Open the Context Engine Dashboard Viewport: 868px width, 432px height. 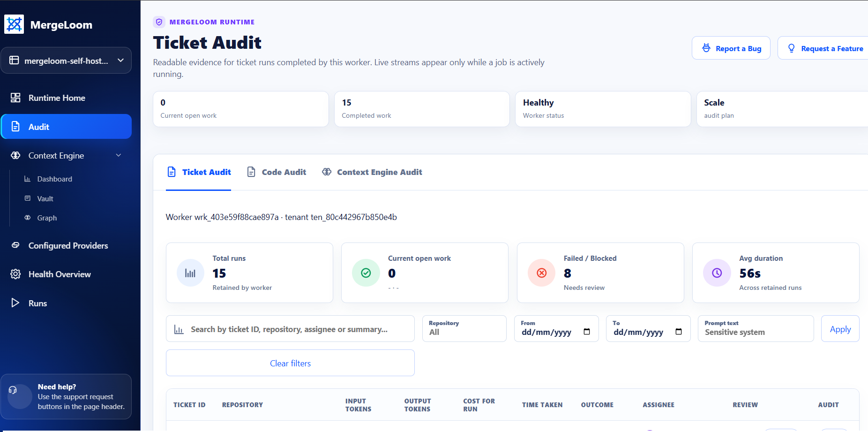click(54, 179)
